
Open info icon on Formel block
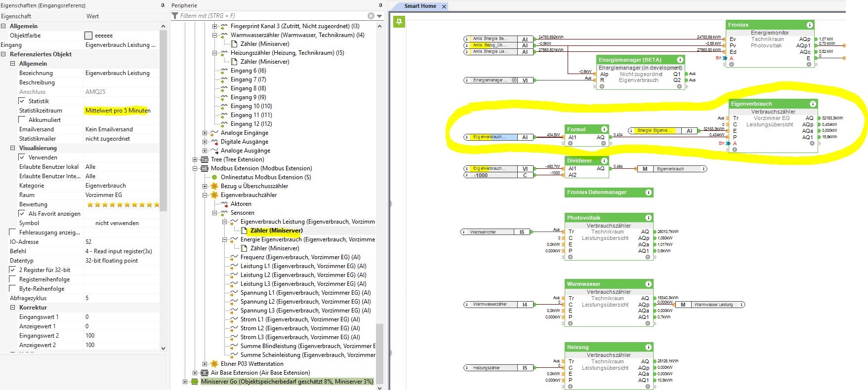(x=604, y=129)
